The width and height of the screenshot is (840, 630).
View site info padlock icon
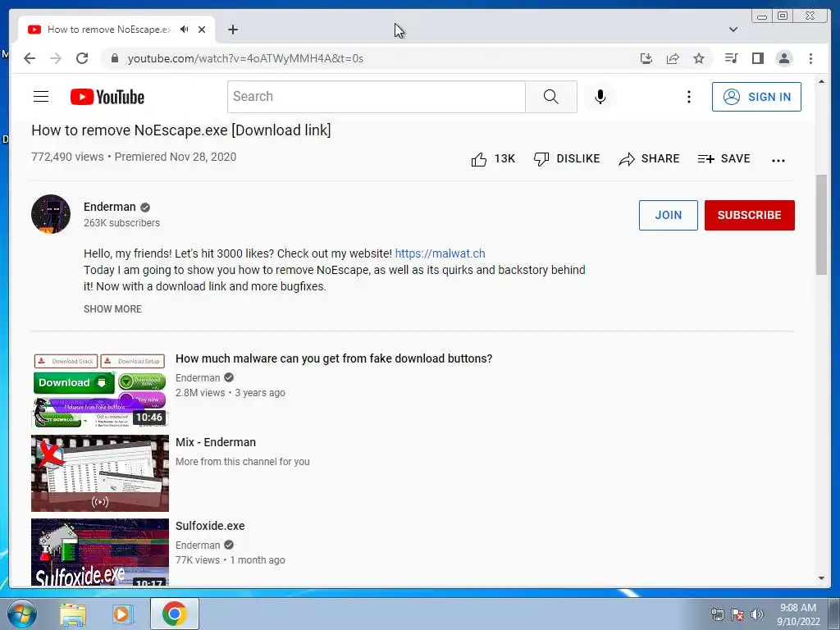click(114, 58)
